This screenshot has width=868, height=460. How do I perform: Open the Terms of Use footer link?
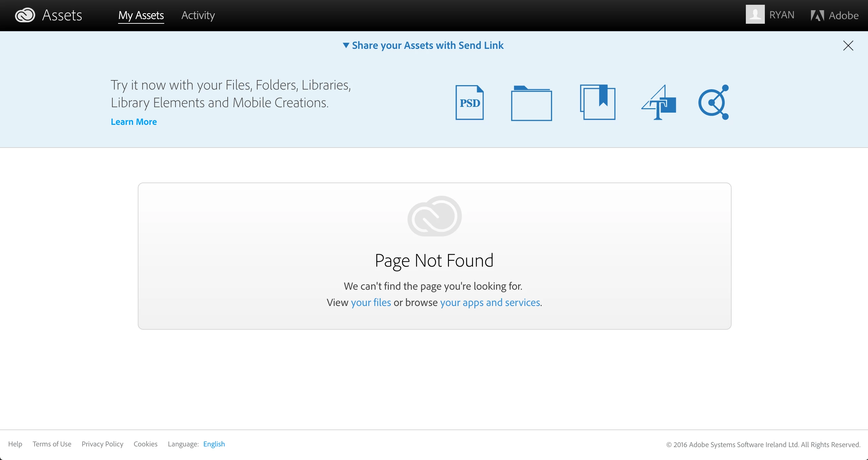[x=52, y=444]
